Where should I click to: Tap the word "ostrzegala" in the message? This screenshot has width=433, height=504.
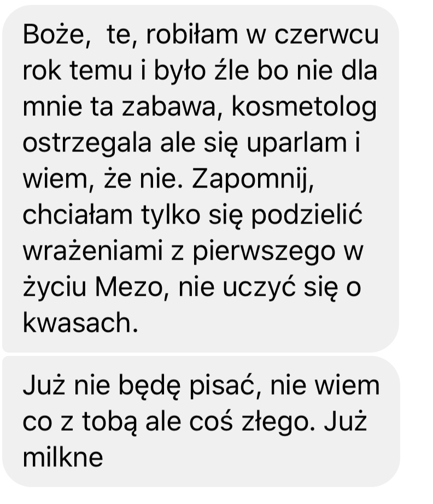click(87, 143)
